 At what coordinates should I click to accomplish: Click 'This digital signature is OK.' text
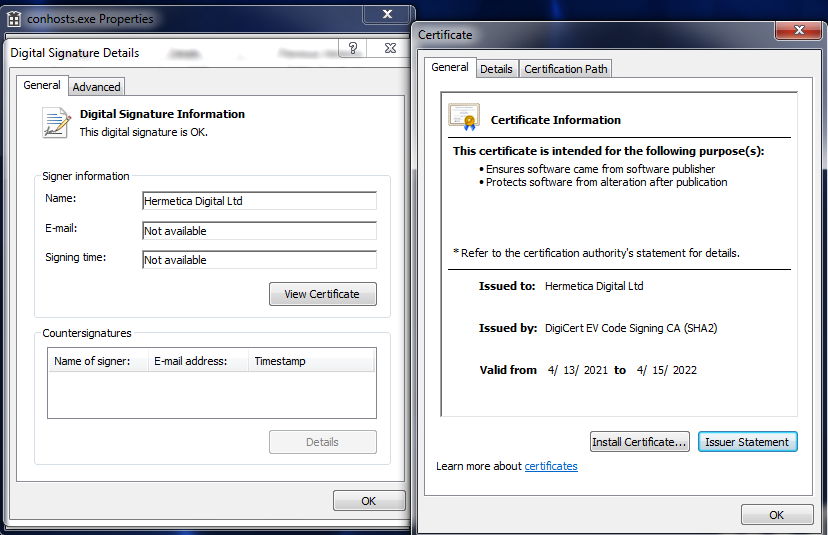[144, 132]
